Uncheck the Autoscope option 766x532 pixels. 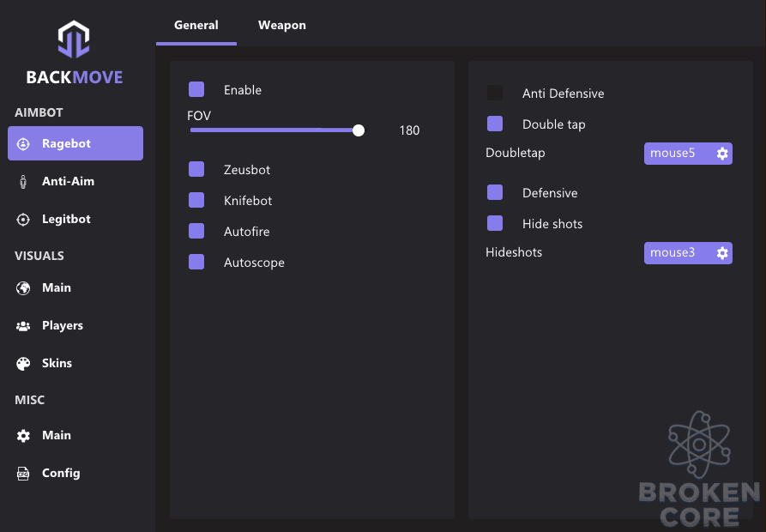[196, 262]
